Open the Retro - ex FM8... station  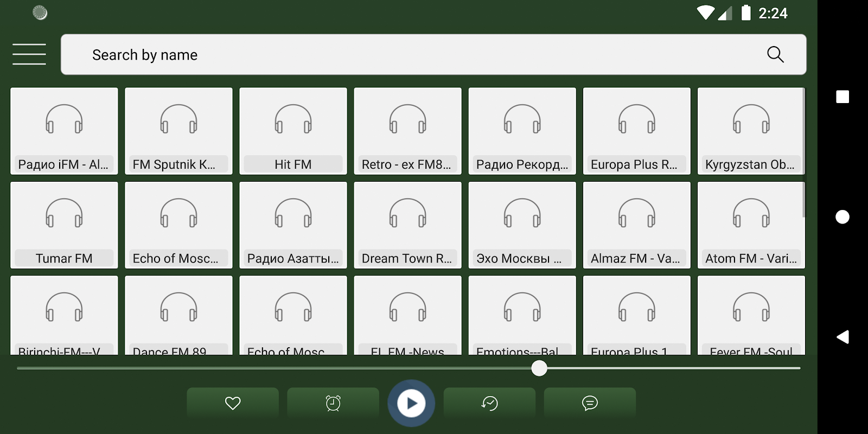(x=407, y=131)
